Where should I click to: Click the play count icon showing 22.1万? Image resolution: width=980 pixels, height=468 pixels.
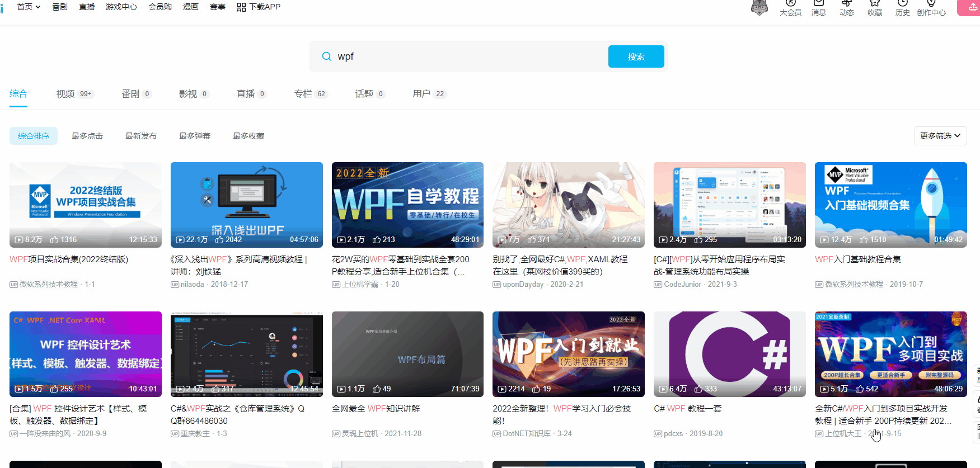point(180,239)
